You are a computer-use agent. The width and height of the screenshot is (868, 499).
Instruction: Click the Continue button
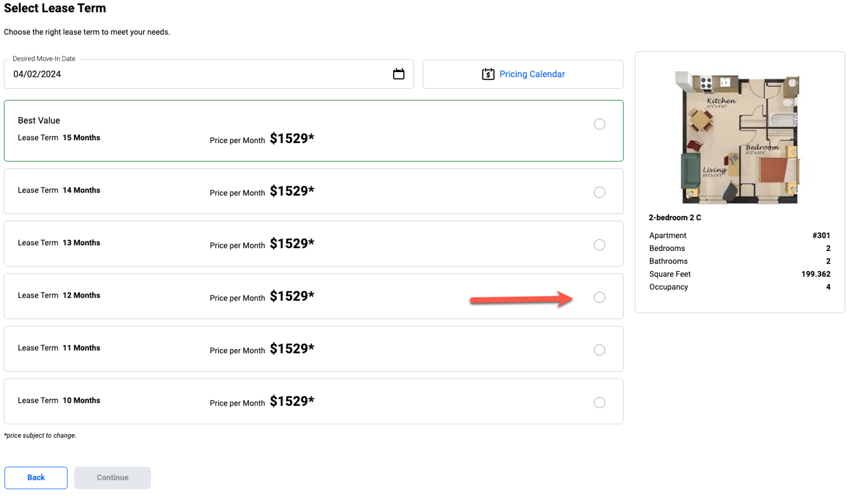coord(113,478)
